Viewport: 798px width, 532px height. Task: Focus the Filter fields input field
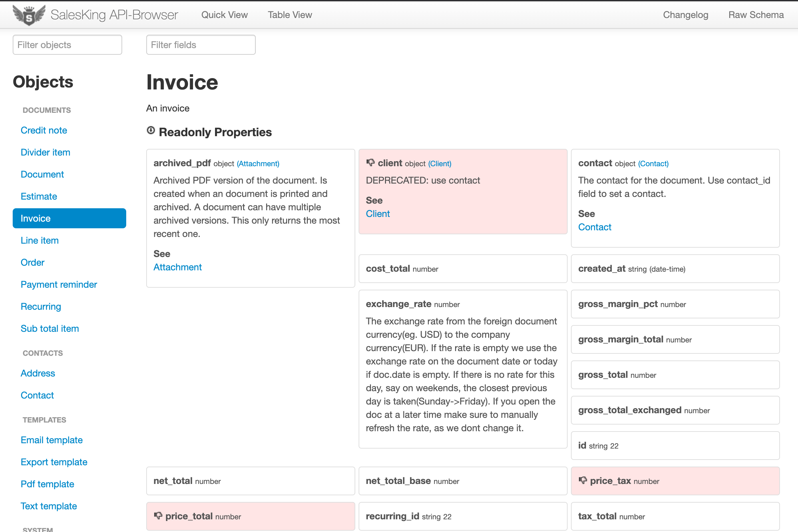click(x=201, y=45)
